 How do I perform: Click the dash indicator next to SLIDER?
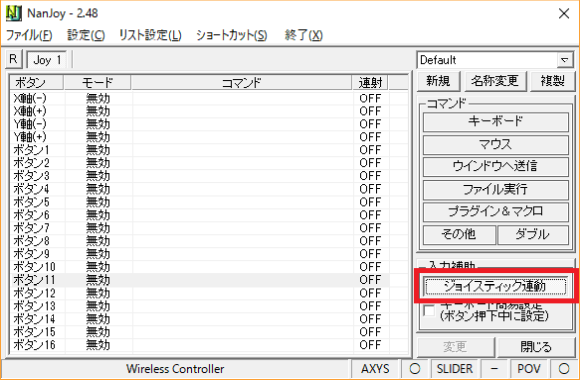tap(494, 369)
